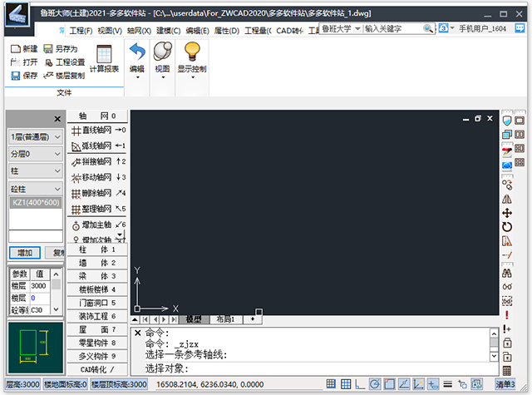This screenshot has width=532, height=395.
Task: Toggle dynamic UCS lightning icon
Action: coord(418,384)
